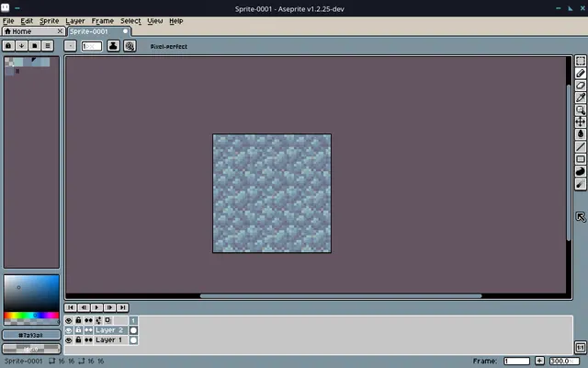588x368 pixels.
Task: Click the palette sort arrow icon
Action: click(21, 46)
